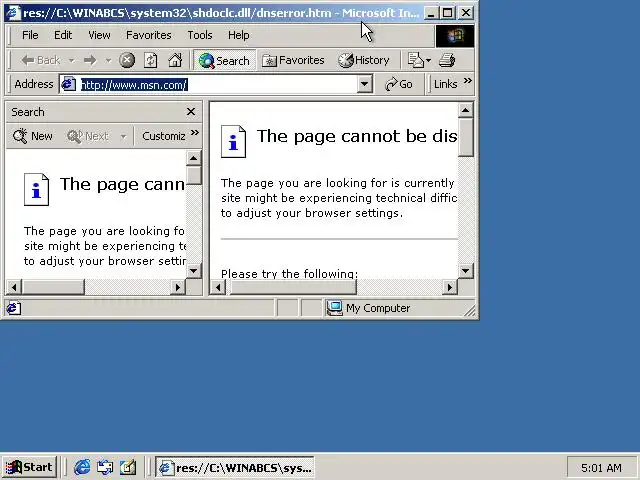This screenshot has height=480, width=640.
Task: Click the address field URL text
Action: 134,85
